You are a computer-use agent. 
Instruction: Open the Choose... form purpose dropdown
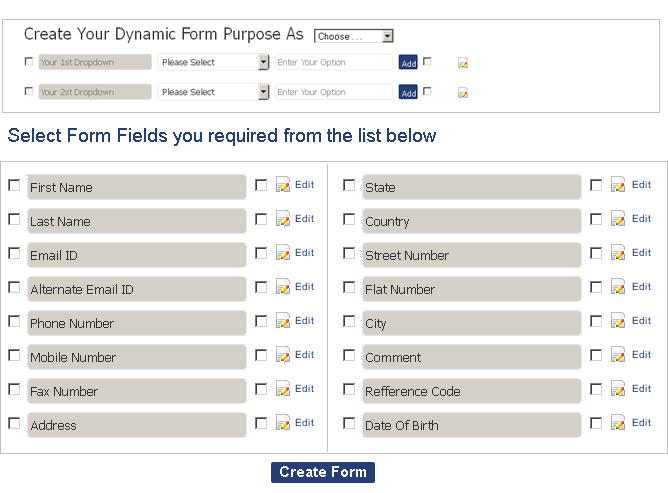point(354,36)
